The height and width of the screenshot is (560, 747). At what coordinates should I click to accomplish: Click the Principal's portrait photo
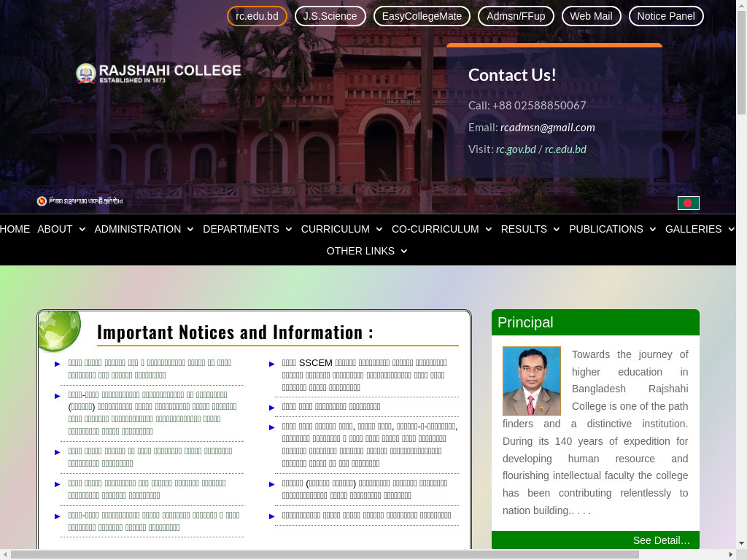click(531, 381)
